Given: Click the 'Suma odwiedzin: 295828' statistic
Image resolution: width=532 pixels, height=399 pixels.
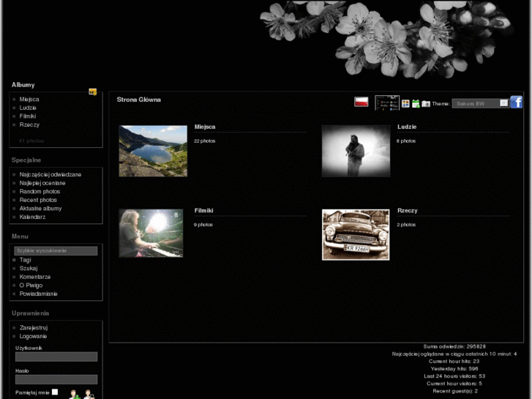Looking at the screenshot, I should coord(454,346).
